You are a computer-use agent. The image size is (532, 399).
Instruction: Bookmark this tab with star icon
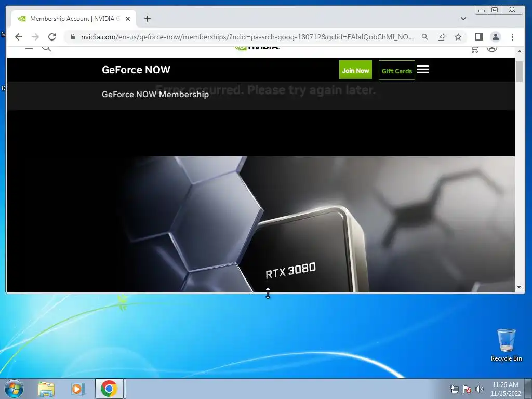click(x=458, y=37)
